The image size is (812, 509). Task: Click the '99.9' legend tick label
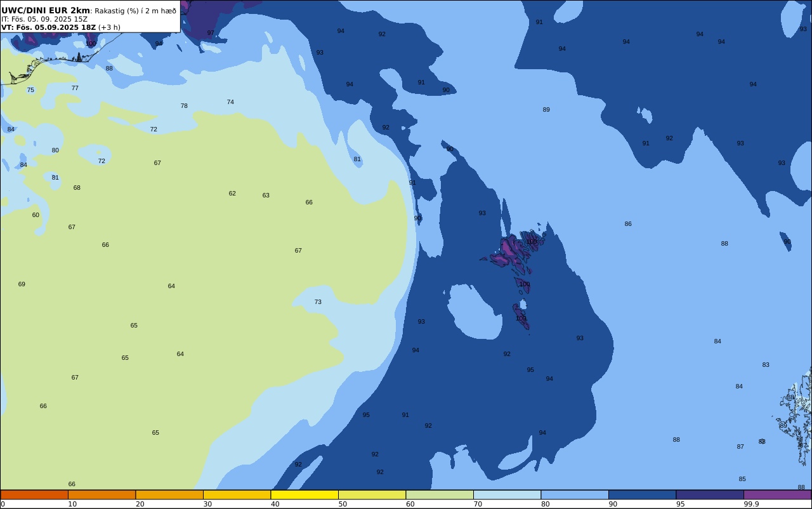click(x=752, y=504)
